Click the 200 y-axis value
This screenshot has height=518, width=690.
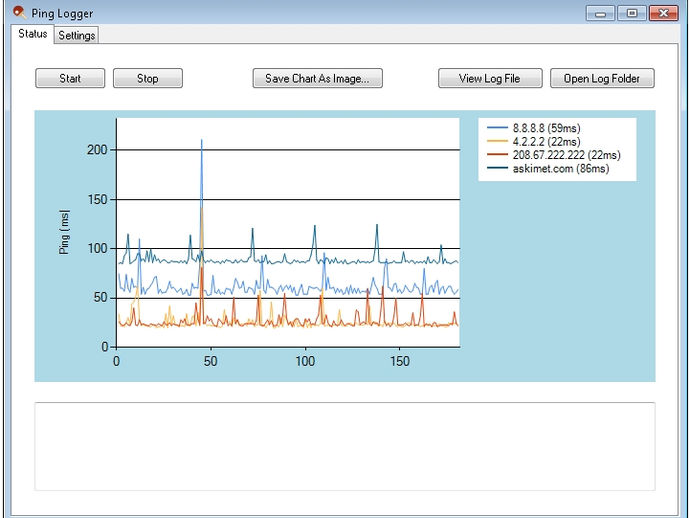pos(97,150)
